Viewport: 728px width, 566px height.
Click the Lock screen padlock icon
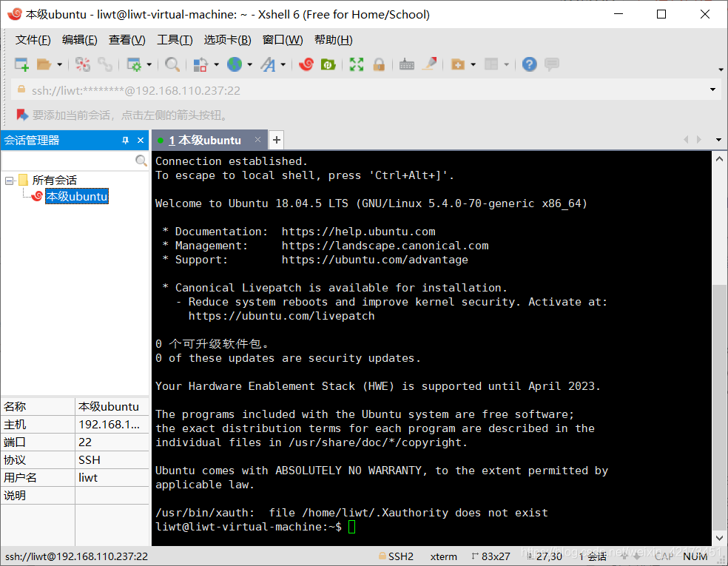pos(379,64)
